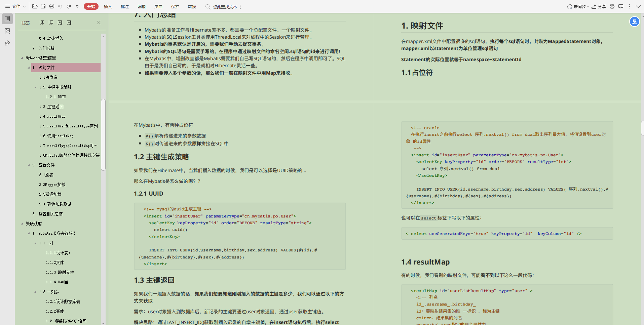
Task: Expand the dropdown arrow next to 文件
Action: [x=24, y=6]
